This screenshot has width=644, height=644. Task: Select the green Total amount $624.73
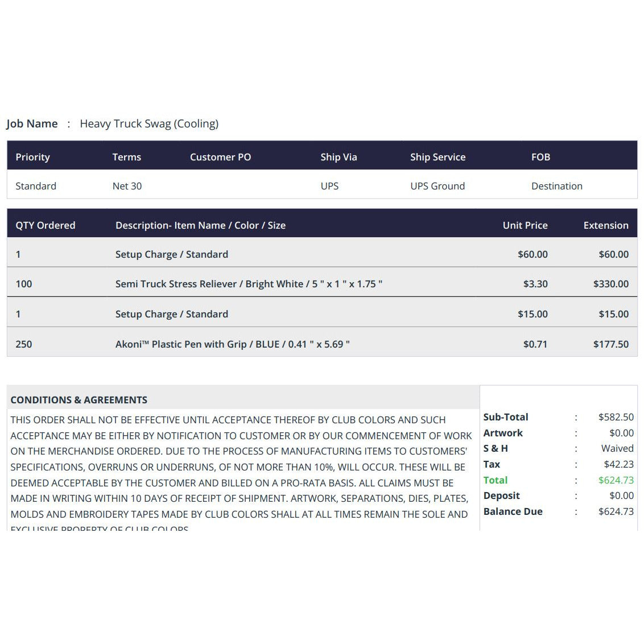point(616,480)
